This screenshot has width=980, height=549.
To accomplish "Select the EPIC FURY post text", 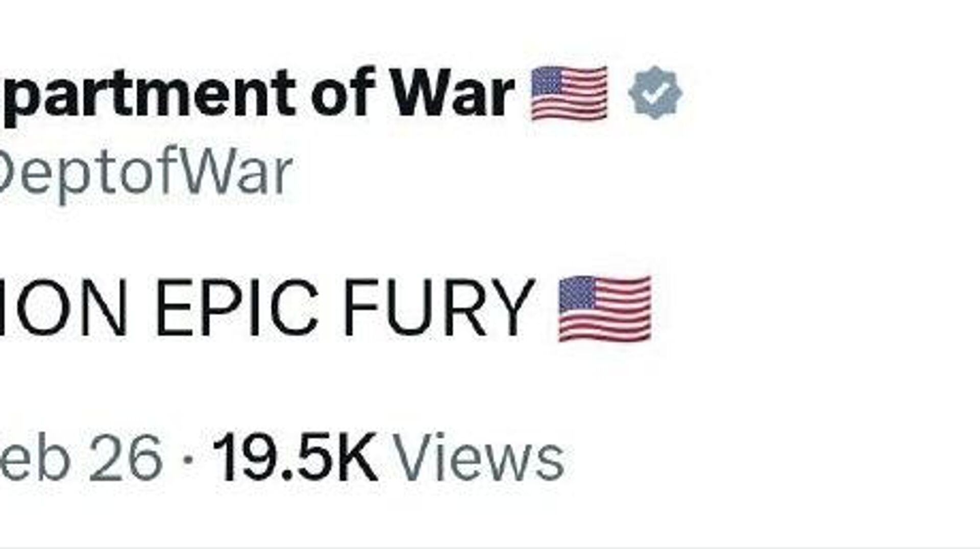I will [267, 309].
